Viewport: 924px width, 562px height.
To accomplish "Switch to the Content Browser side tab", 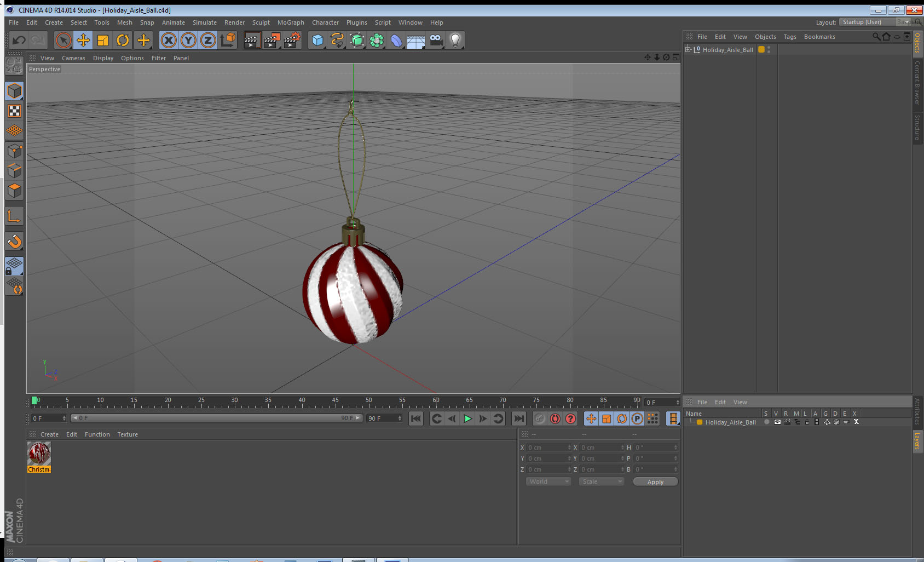I will point(917,83).
